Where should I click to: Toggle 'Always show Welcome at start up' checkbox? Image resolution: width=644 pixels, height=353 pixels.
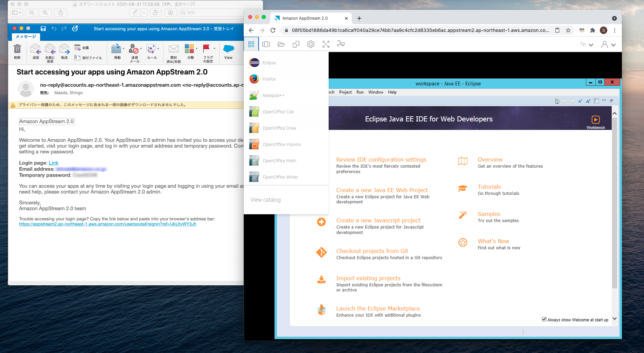(544, 319)
